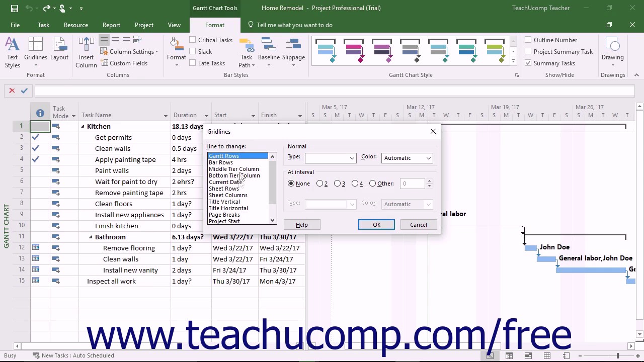Screen dimensions: 644x362
Task: Open Task Path options
Action: (x=247, y=52)
